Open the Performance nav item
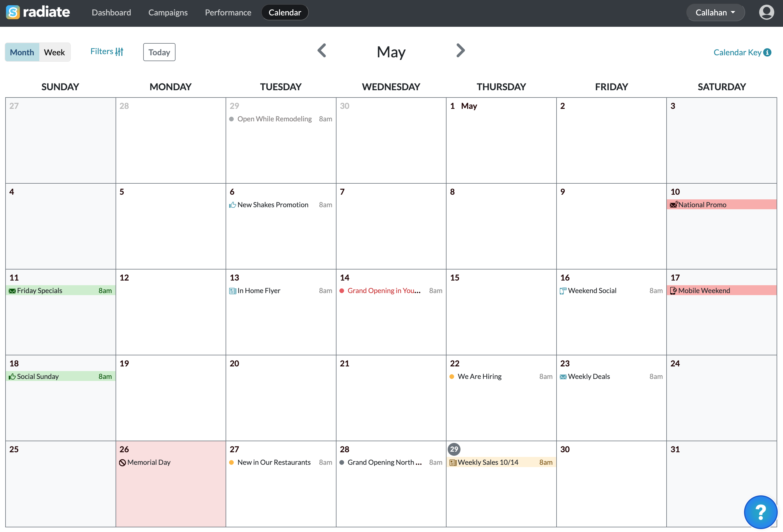The width and height of the screenshot is (783, 532). [228, 13]
